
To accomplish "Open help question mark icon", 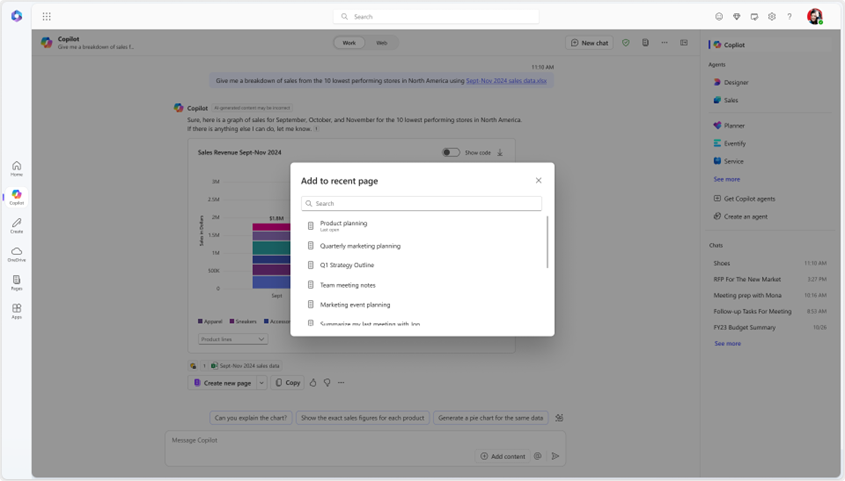I will click(789, 17).
